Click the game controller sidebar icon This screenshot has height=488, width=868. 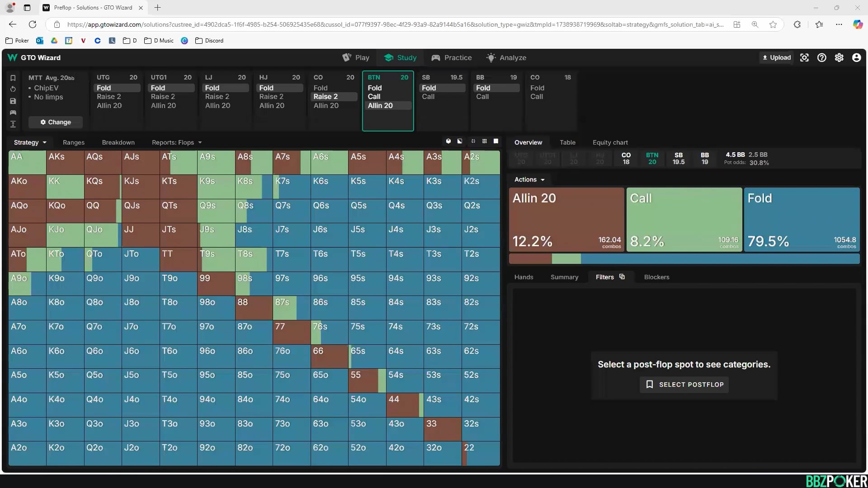tap(13, 112)
